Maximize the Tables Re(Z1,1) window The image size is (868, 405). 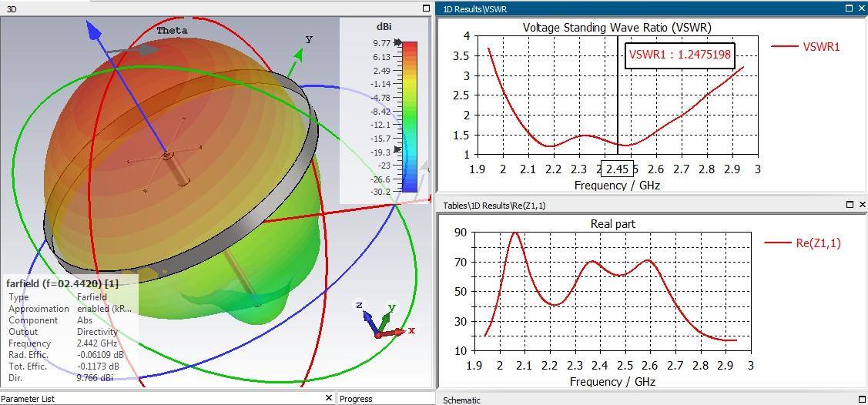click(x=850, y=205)
